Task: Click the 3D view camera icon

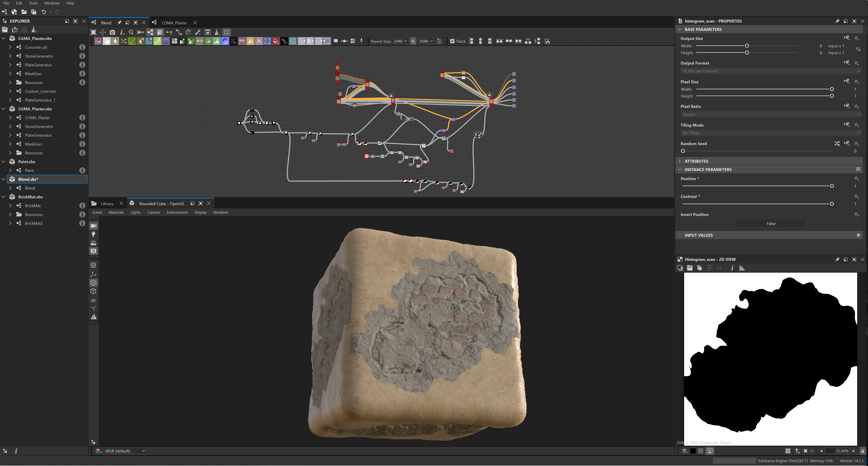Action: point(94,226)
